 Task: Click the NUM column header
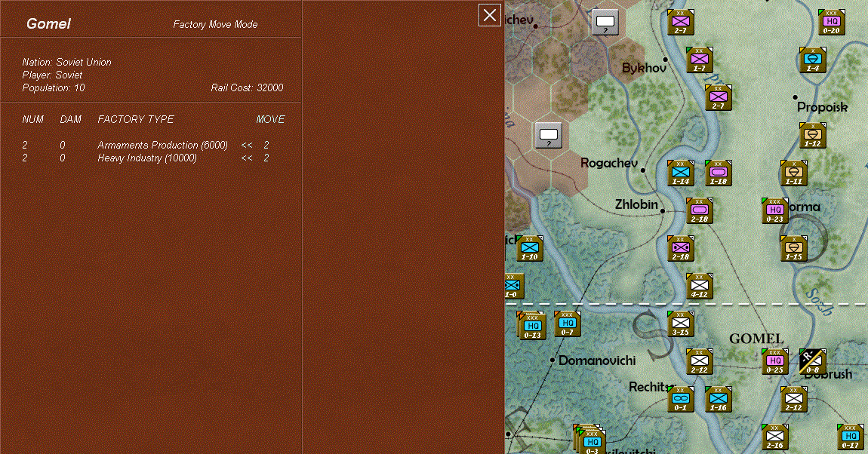click(x=32, y=119)
